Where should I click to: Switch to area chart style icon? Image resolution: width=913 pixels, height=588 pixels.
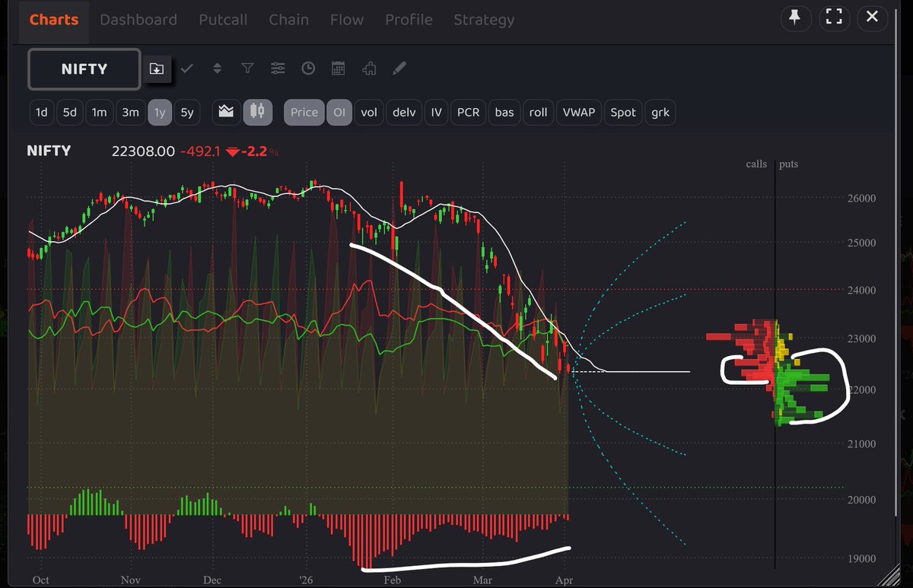point(225,112)
